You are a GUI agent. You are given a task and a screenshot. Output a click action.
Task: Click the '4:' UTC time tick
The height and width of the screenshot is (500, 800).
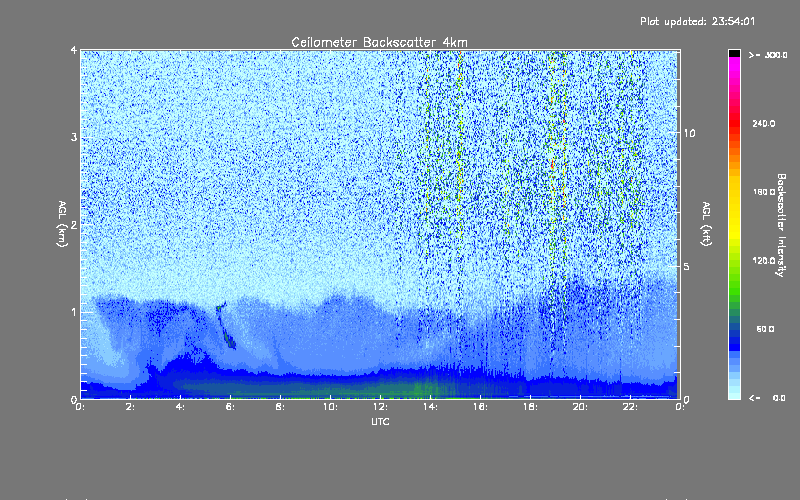click(180, 407)
